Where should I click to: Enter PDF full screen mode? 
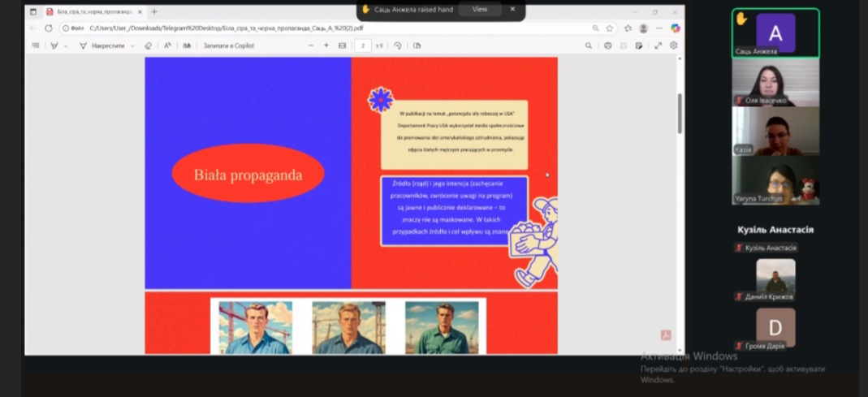[658, 45]
